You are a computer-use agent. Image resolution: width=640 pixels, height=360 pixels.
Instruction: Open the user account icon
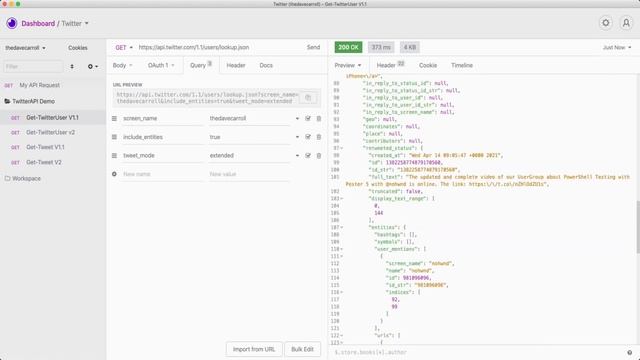point(626,23)
